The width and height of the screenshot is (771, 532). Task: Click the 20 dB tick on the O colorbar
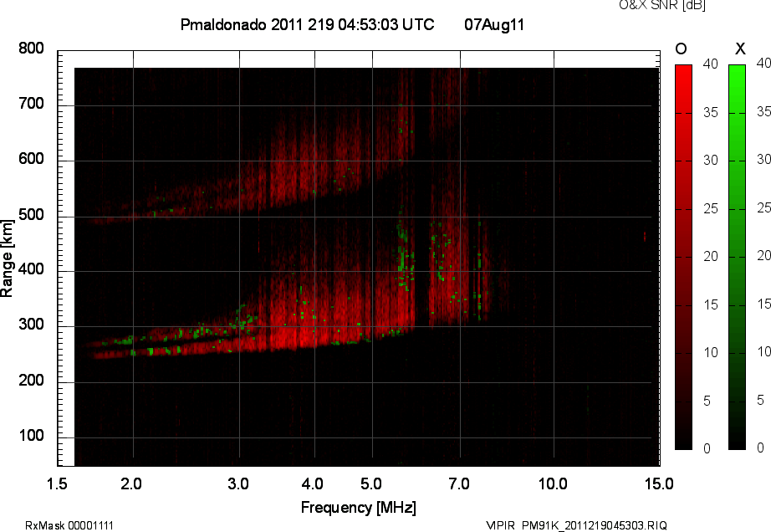(x=711, y=256)
